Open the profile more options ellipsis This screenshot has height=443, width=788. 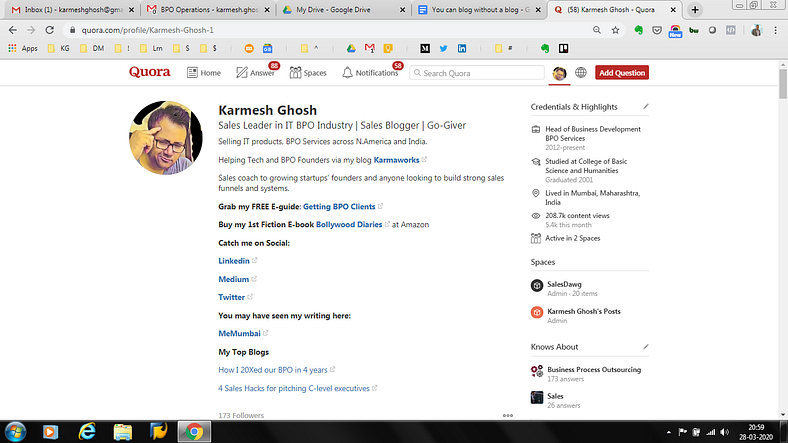[x=508, y=415]
